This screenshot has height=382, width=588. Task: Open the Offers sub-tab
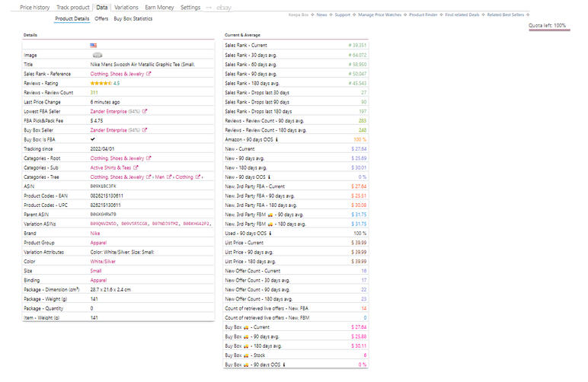click(x=101, y=18)
